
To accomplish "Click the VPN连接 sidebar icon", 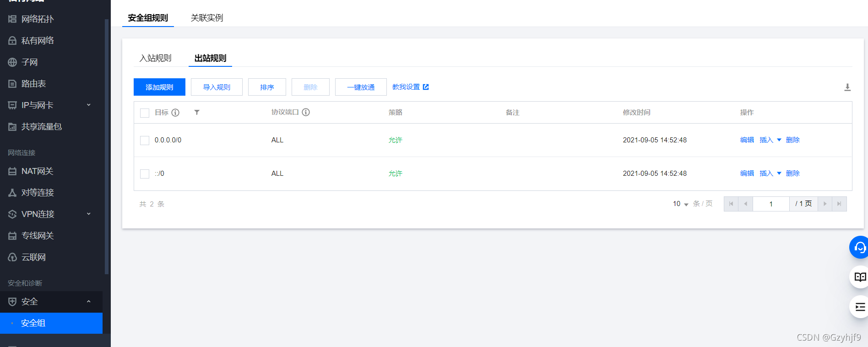I will click(12, 214).
